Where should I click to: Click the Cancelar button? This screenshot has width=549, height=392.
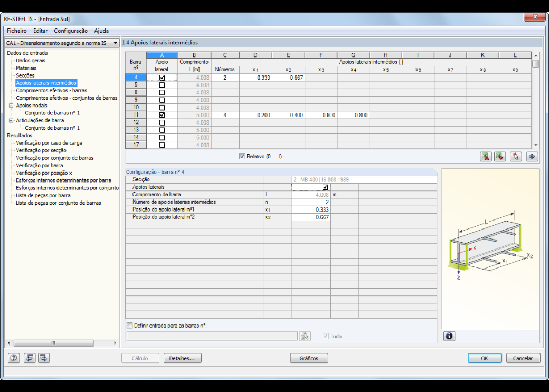523,358
